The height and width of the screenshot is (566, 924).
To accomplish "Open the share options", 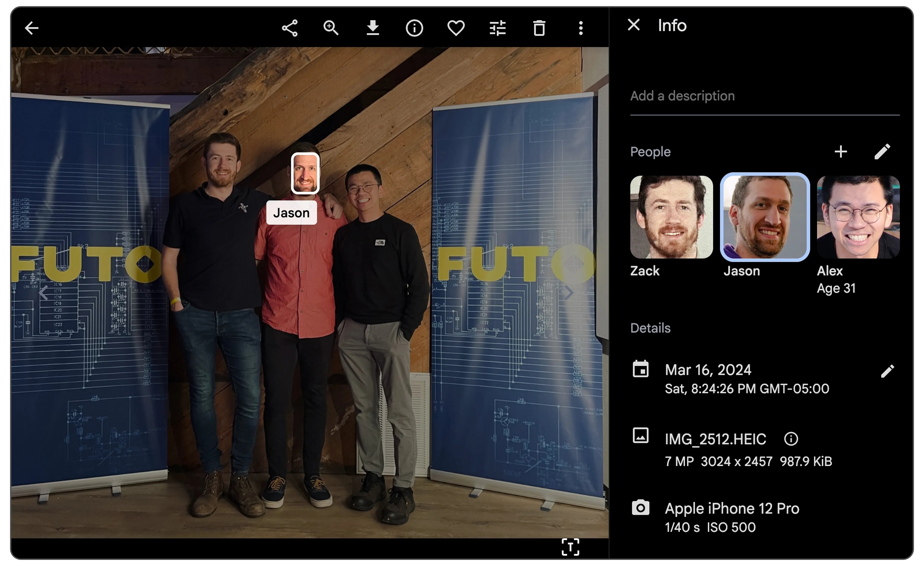I will tap(290, 28).
